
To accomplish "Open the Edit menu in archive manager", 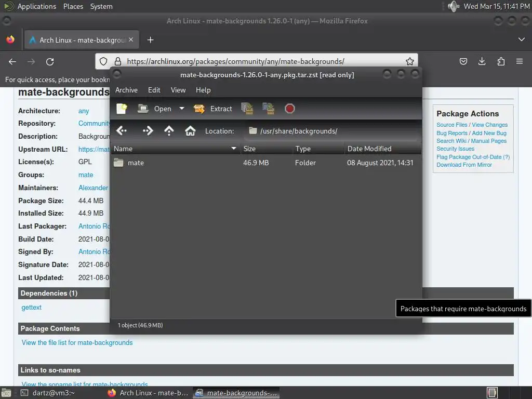I will click(x=154, y=90).
